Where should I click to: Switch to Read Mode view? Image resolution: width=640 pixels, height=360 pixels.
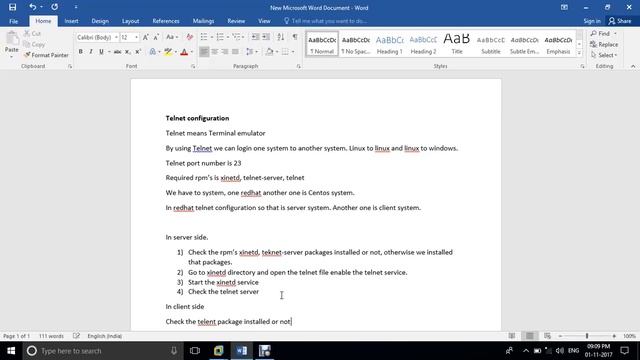[511, 336]
